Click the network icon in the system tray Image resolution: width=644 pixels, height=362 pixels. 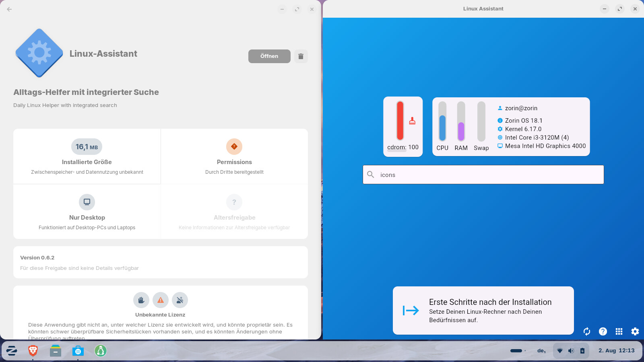coord(560,351)
